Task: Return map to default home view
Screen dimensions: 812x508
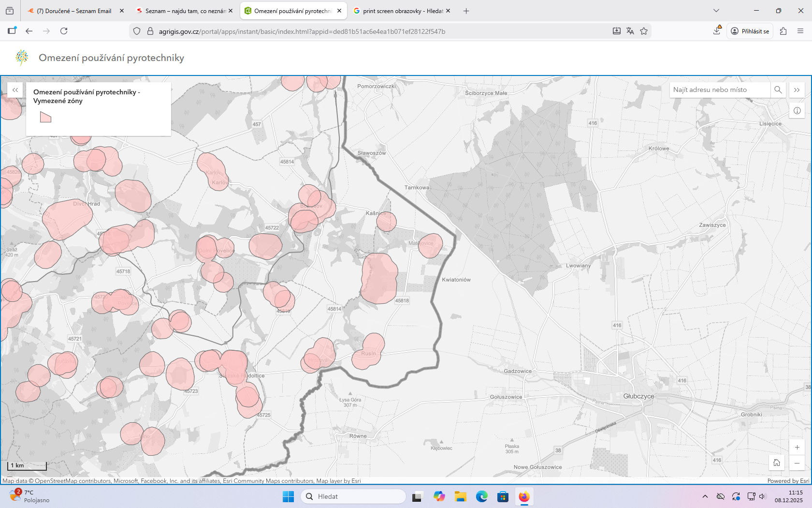Action: click(x=777, y=463)
